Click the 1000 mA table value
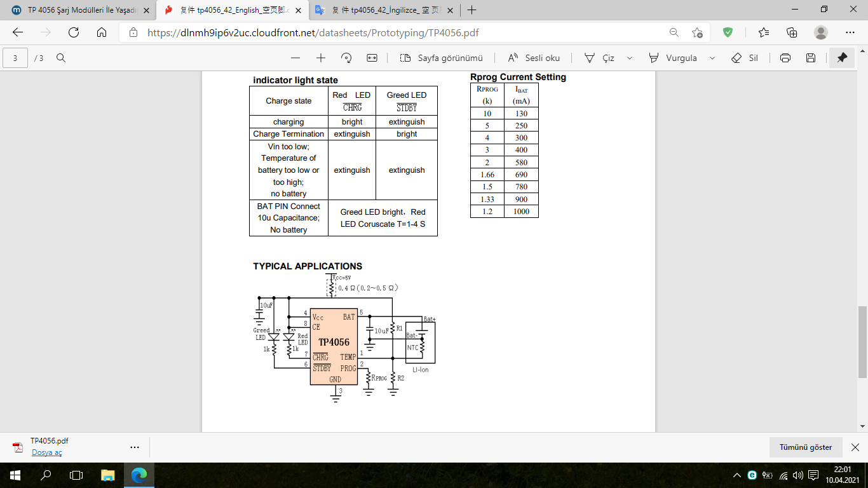The image size is (868, 488). (x=521, y=212)
